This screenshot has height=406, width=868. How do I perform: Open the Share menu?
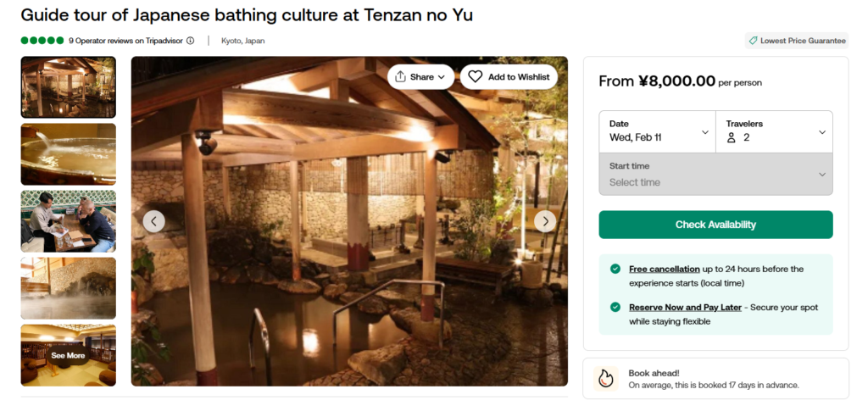pos(421,76)
